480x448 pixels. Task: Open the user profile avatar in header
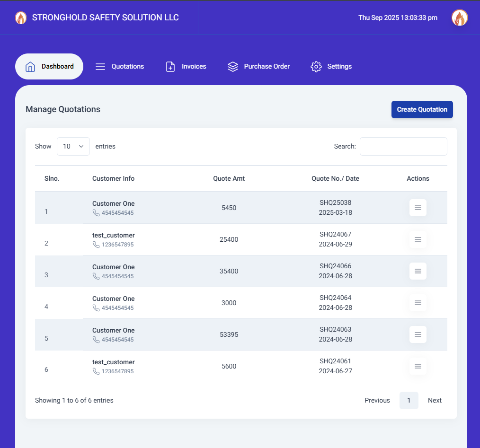(459, 18)
